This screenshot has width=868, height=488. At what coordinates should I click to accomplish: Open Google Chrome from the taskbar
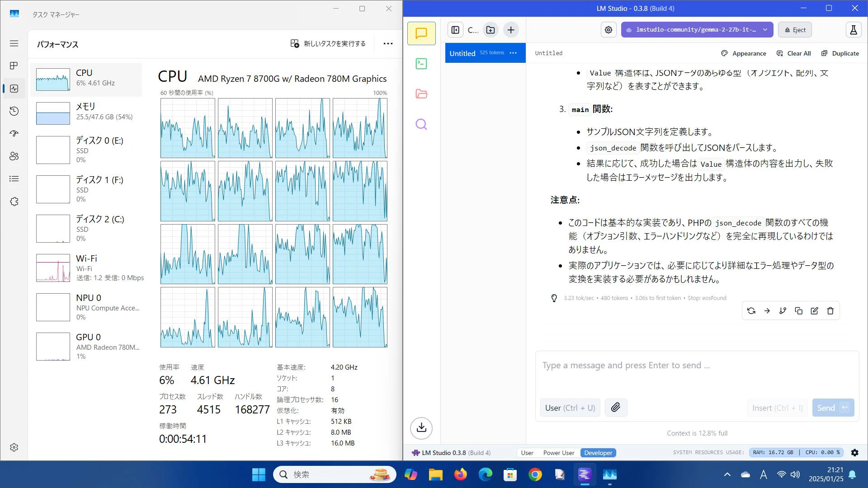pos(535,474)
